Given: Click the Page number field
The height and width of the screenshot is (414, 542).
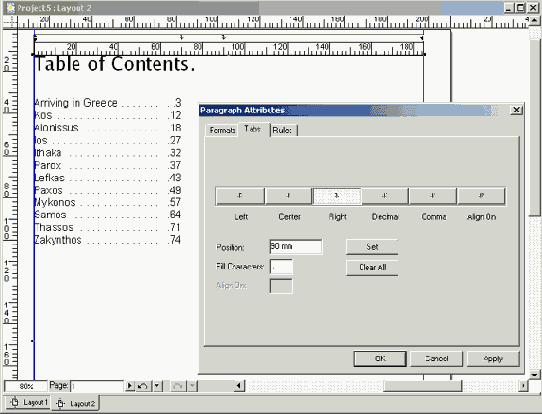Looking at the screenshot, I should tap(97, 386).
